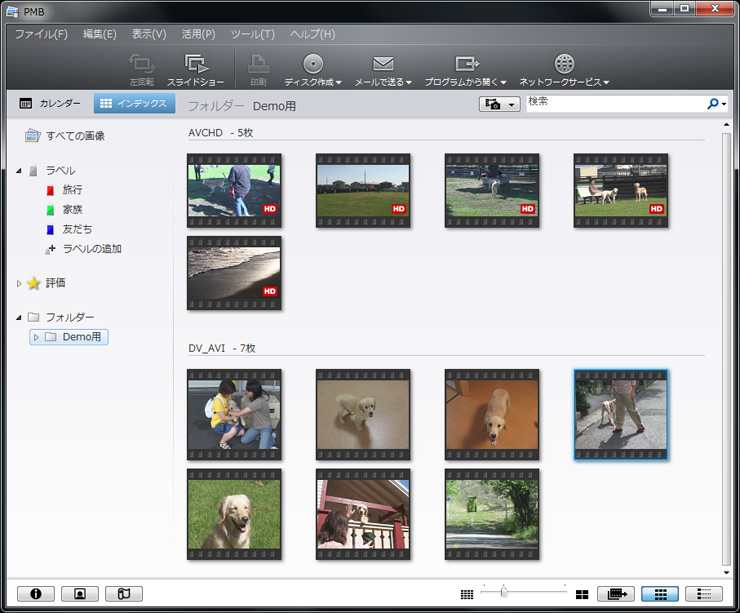
Task: Open the プログラムから開く dropdown
Action: coord(465,81)
